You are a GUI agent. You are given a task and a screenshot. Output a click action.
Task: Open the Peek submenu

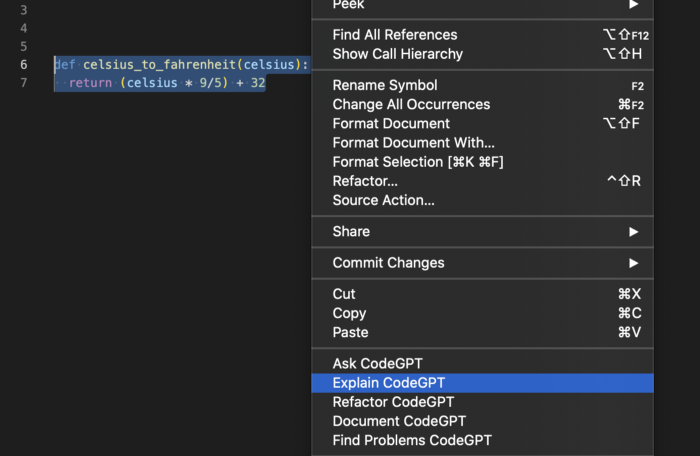point(349,5)
